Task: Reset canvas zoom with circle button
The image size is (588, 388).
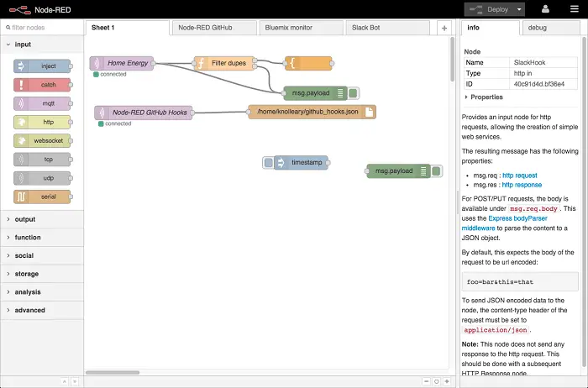Action: (437, 381)
